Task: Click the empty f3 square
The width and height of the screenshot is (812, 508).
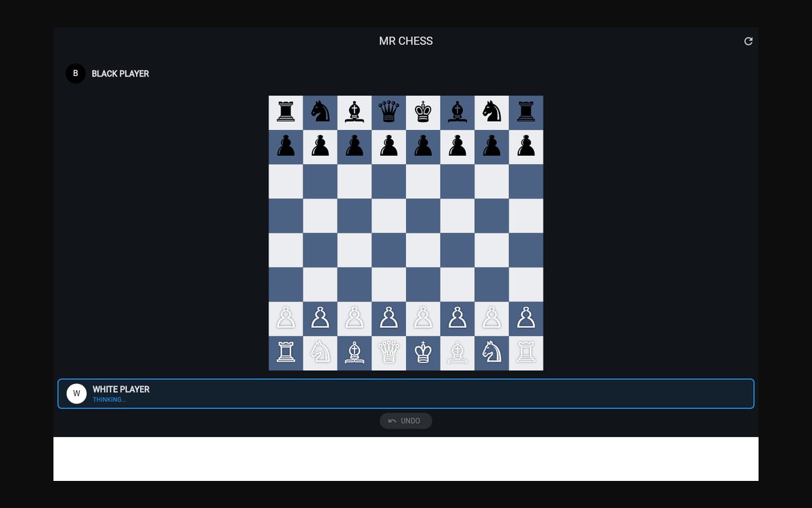Action: point(457,284)
